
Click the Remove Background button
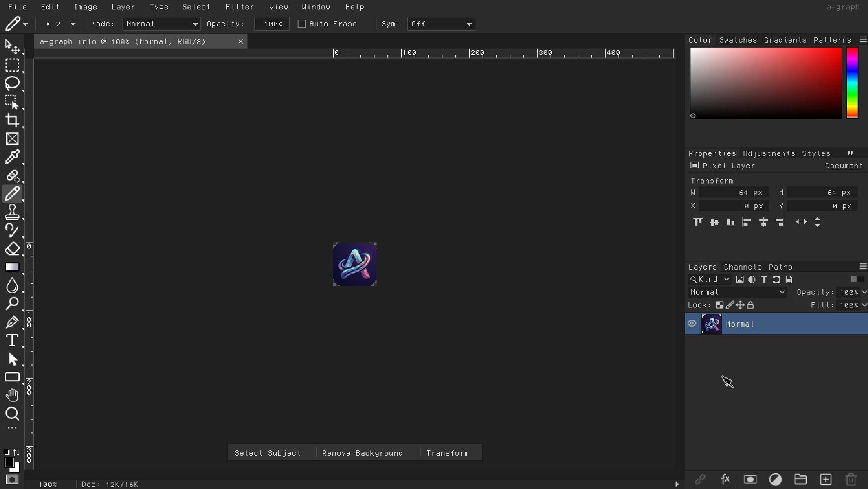[x=363, y=453]
